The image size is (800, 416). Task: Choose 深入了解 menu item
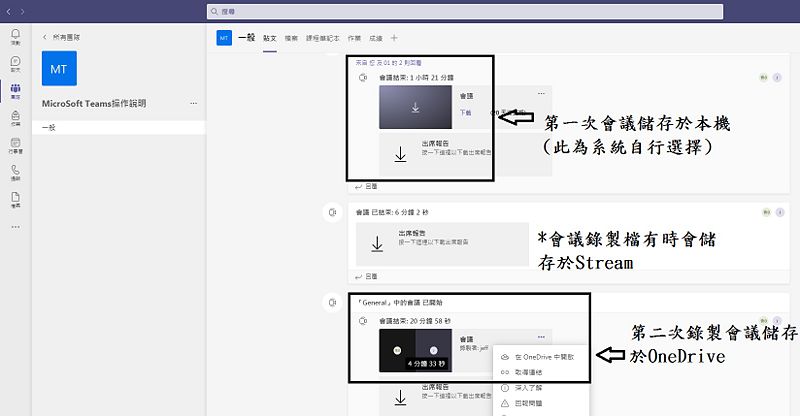pos(541,388)
